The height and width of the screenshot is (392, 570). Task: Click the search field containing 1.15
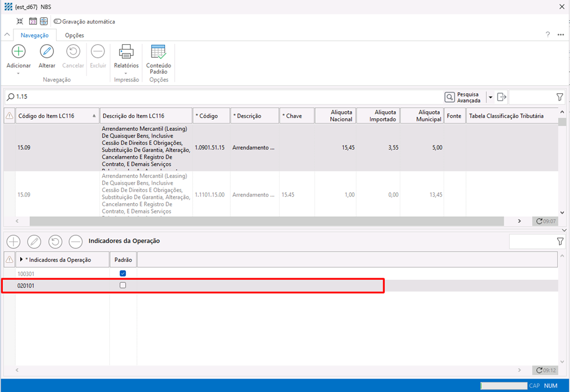(x=225, y=97)
